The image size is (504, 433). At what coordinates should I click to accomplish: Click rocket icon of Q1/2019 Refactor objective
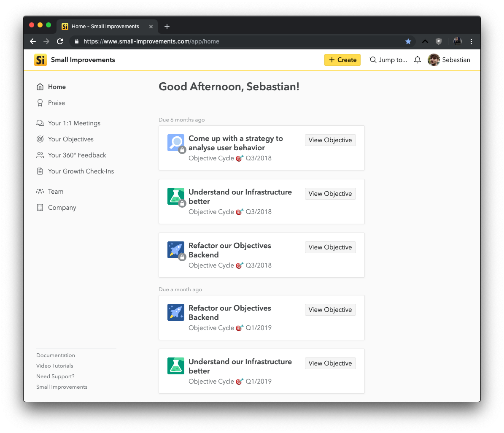[176, 312]
